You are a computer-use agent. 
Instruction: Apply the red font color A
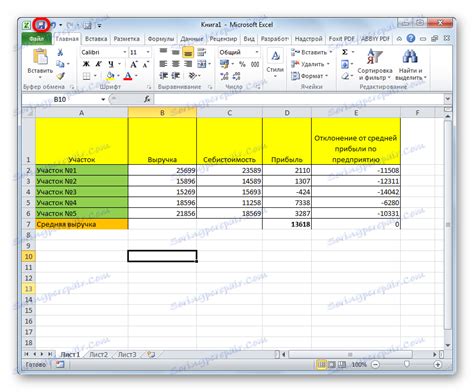pos(128,76)
